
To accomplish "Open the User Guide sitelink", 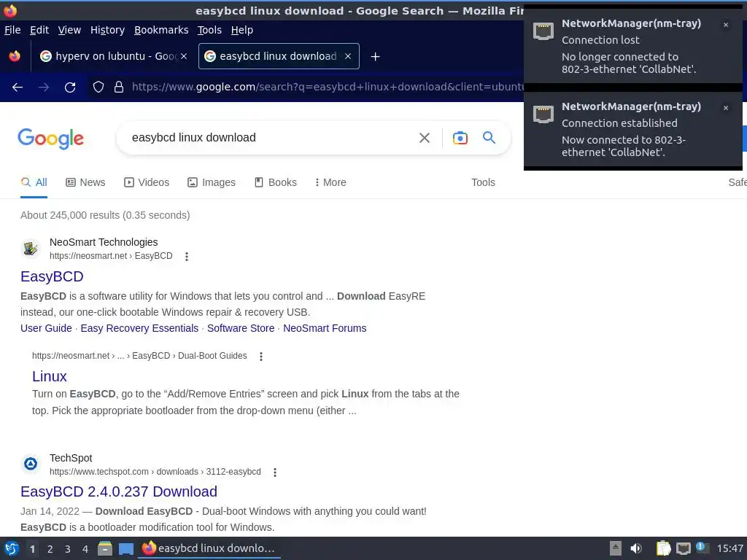I will point(46,329).
